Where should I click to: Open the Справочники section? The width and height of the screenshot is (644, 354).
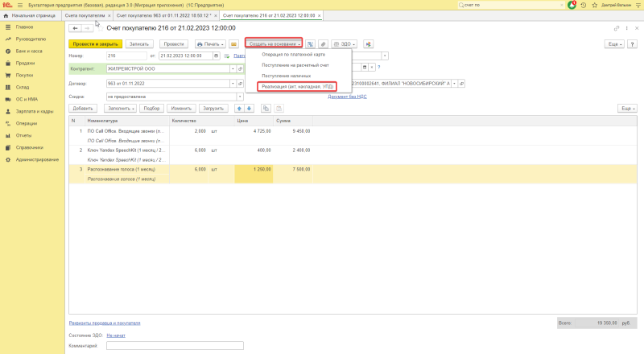point(29,147)
